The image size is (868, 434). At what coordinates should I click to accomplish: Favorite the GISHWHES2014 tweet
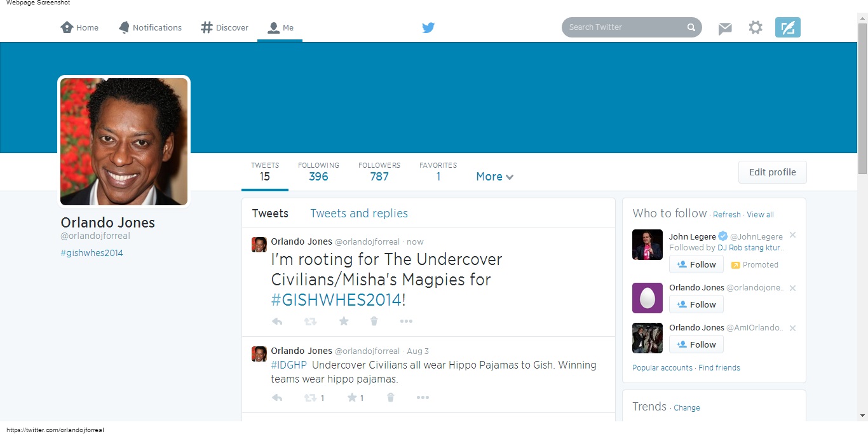[344, 322]
